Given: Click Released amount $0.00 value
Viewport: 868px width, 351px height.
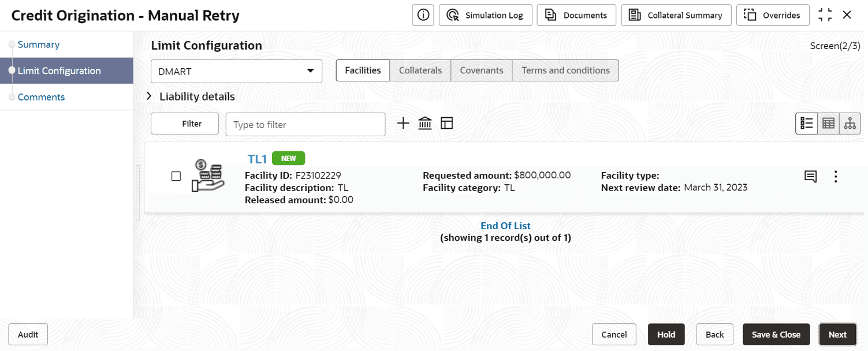Looking at the screenshot, I should pos(341,200).
